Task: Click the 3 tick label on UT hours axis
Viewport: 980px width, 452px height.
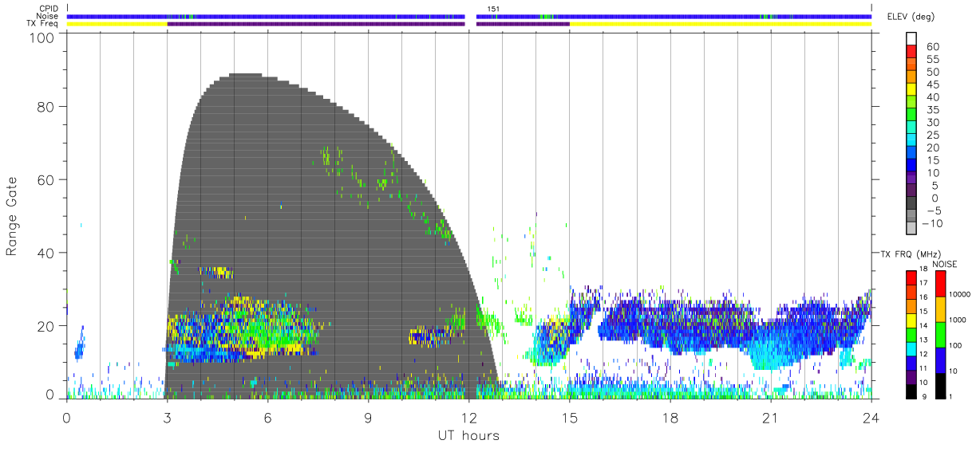Action: (167, 417)
